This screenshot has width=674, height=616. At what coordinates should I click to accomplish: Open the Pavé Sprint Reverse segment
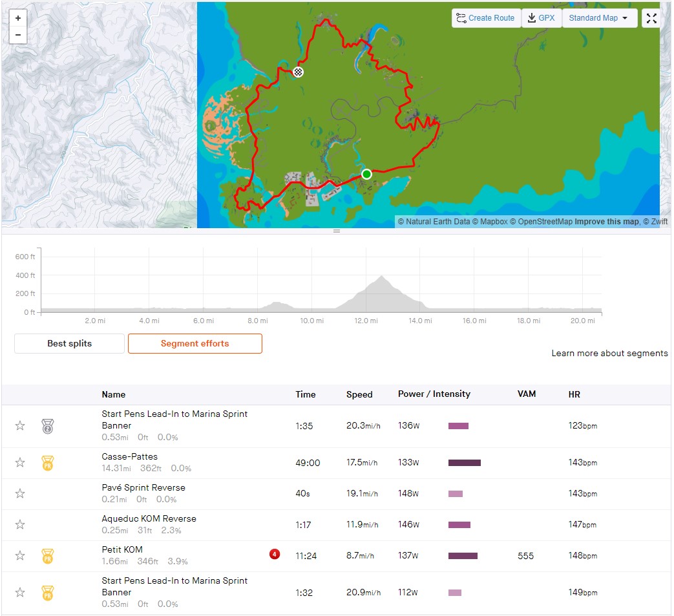click(143, 487)
